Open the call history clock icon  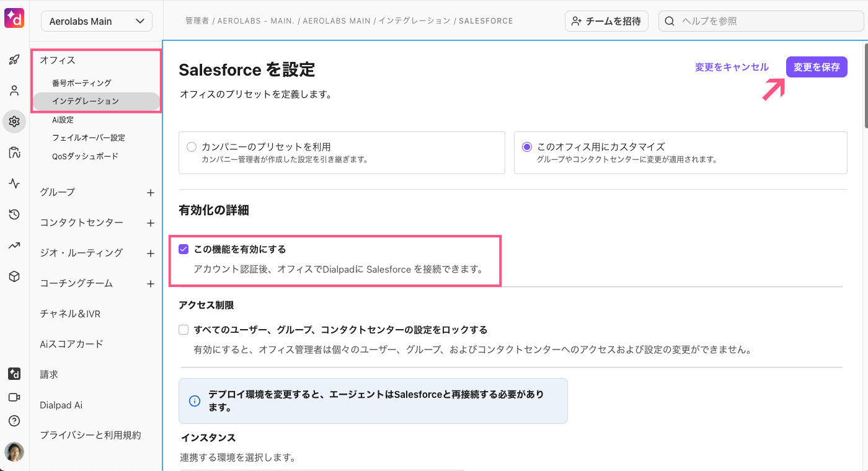click(14, 214)
